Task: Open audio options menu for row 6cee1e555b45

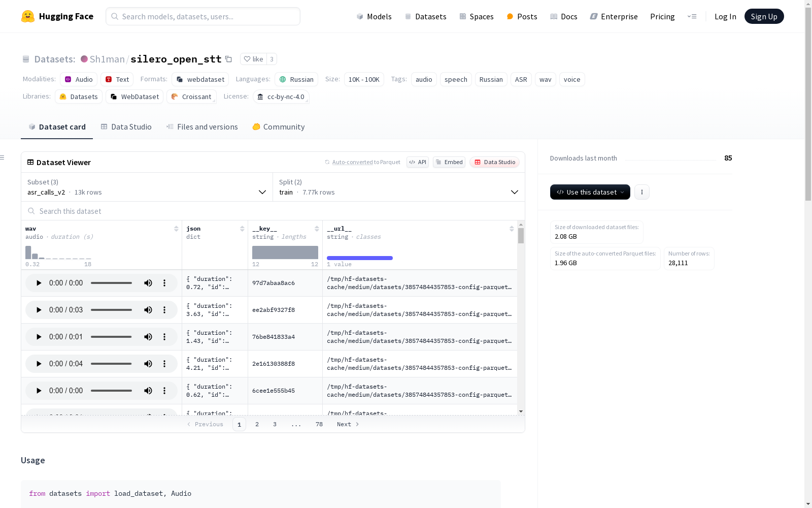Action: pos(164,391)
